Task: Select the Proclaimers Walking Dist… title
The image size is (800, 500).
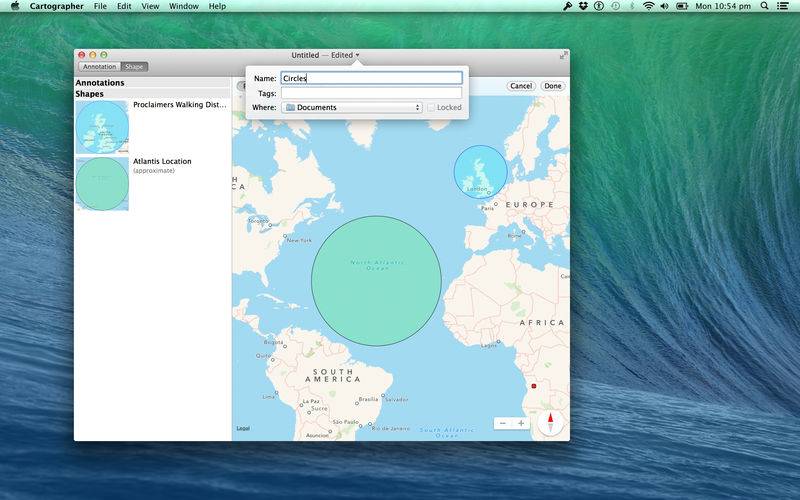Action: 180,105
